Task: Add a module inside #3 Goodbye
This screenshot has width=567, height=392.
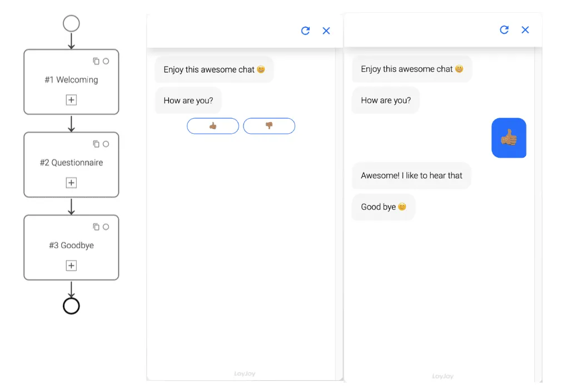Action: [x=71, y=265]
